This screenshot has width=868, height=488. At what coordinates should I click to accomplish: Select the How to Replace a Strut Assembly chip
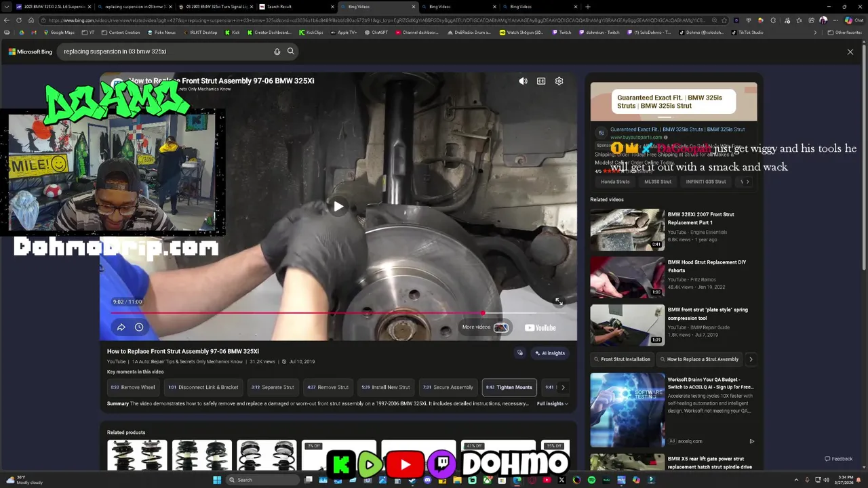[x=699, y=359]
